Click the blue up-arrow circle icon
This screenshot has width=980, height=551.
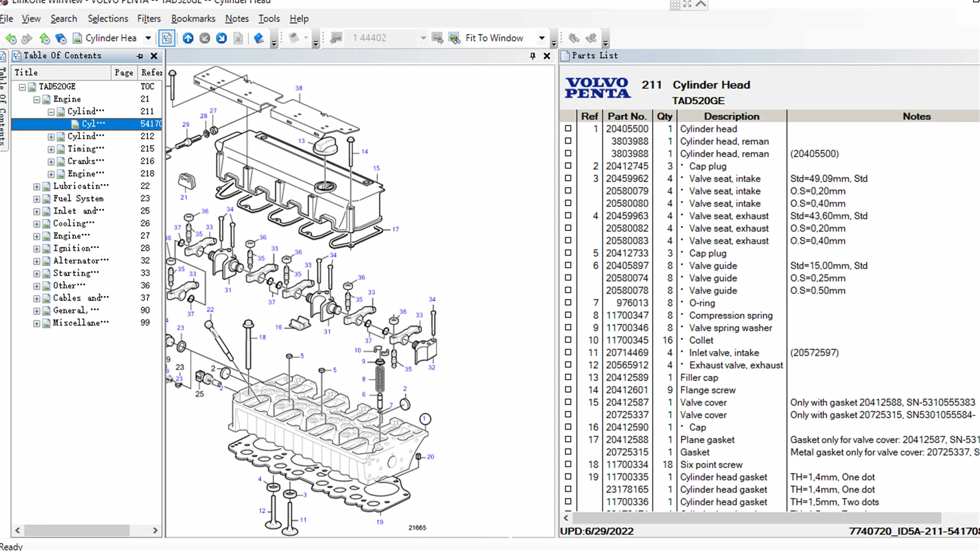click(188, 38)
